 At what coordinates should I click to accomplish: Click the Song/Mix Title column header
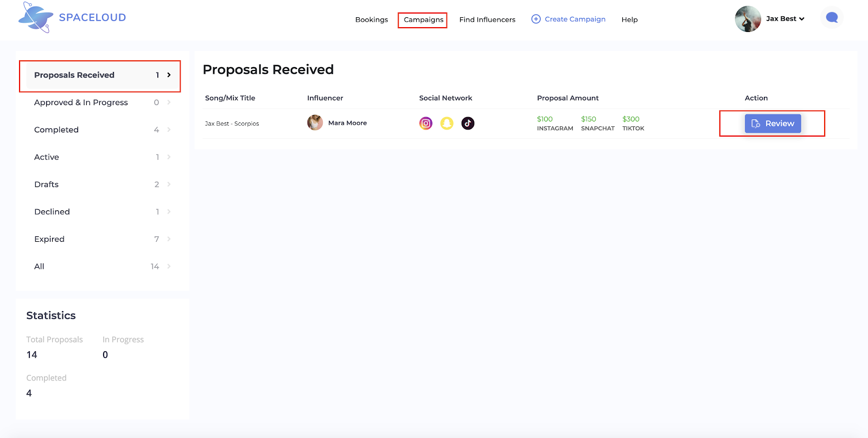[230, 98]
